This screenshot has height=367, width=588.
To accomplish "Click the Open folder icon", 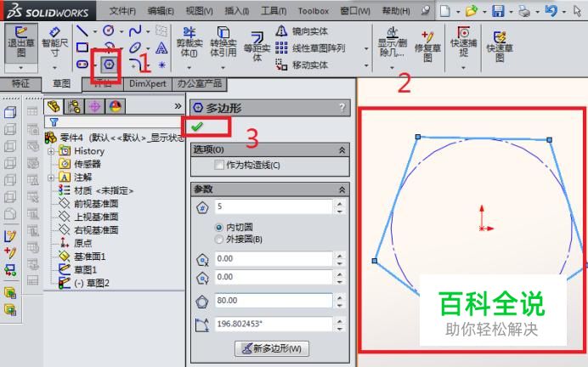I will tap(472, 11).
